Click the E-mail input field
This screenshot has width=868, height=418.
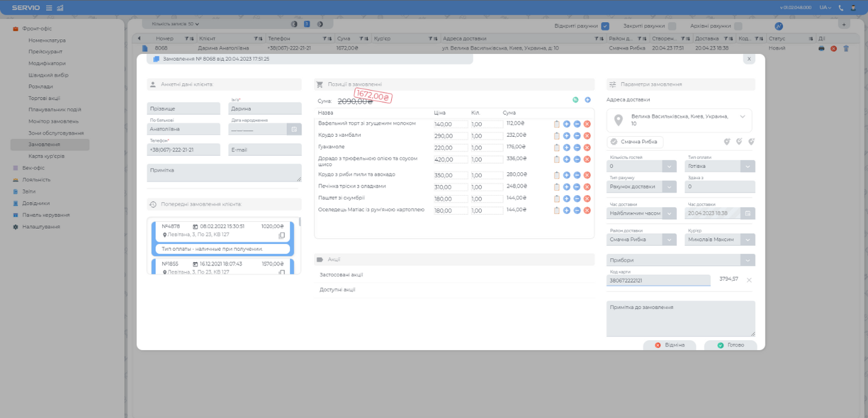click(265, 150)
